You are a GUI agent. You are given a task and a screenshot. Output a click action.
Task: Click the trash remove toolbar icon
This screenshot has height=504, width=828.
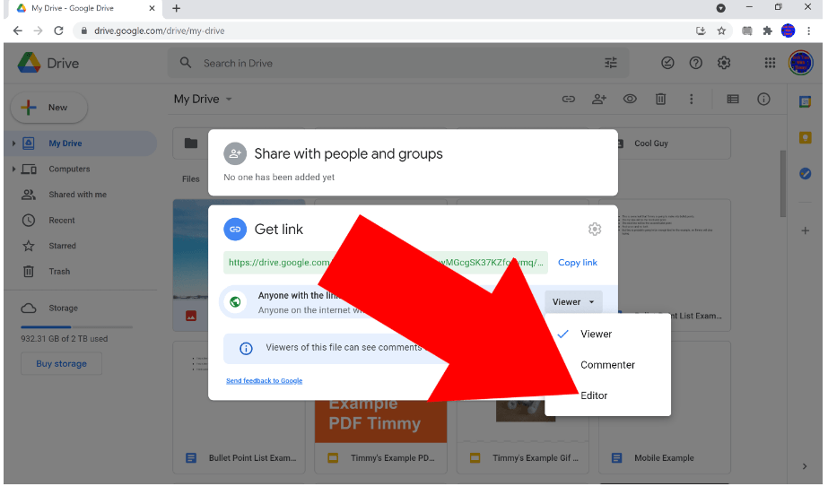(660, 100)
